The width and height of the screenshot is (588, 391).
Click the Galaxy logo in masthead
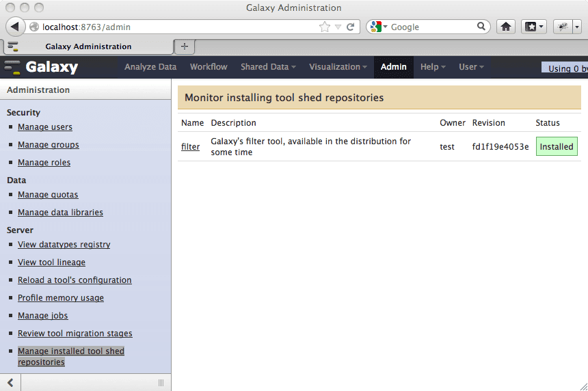tap(42, 67)
